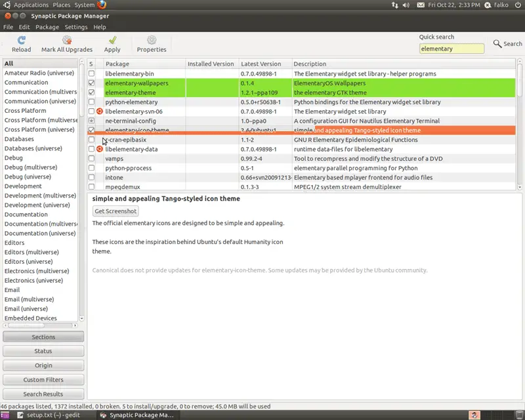The height and width of the screenshot is (420, 525).
Task: Mark the python-elementary checkbox
Action: coord(91,102)
